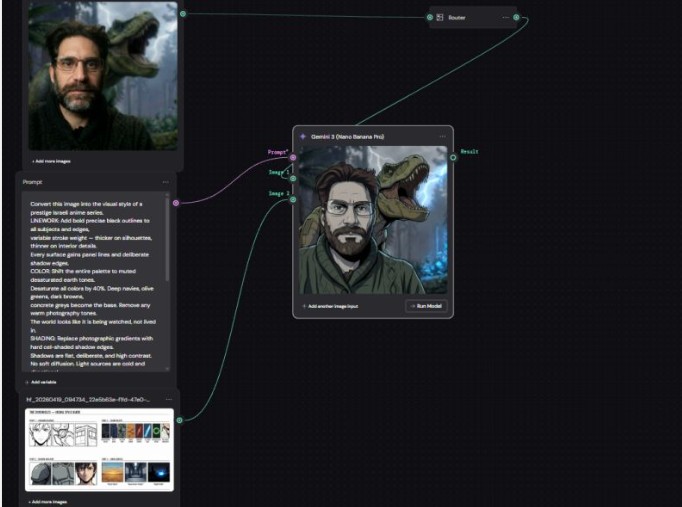Click output port of the photo image node
The image size is (682, 507).
(183, 14)
